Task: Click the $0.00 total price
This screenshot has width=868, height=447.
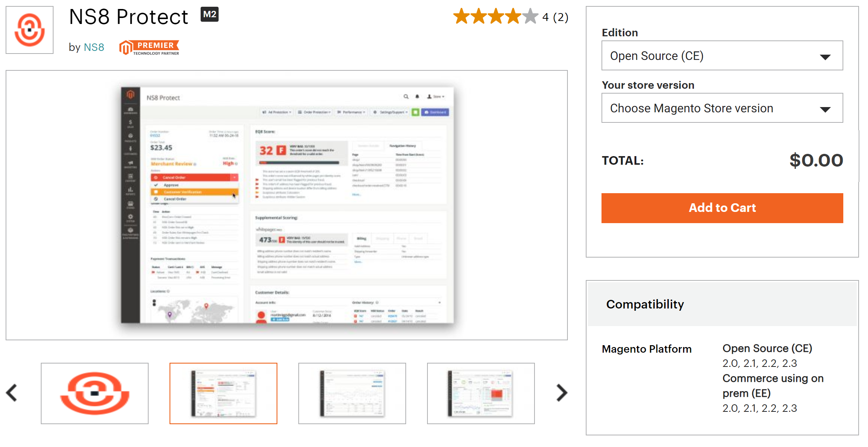Action: tap(816, 161)
